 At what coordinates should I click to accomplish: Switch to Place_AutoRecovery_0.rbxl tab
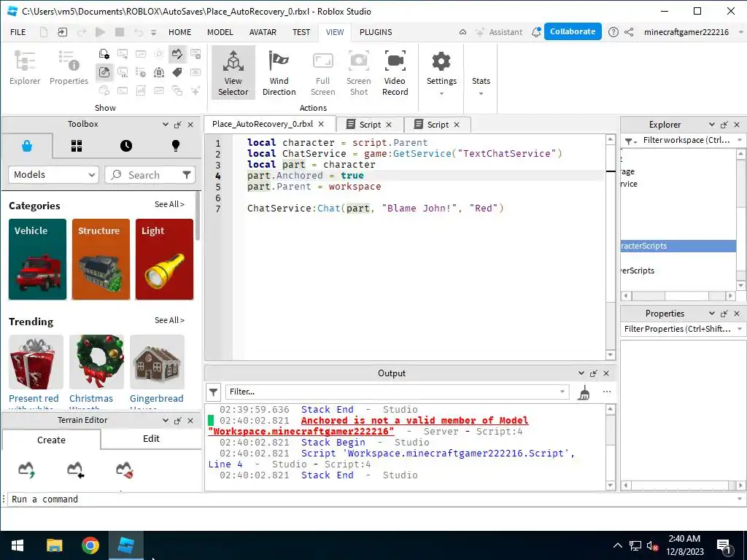[x=263, y=124]
